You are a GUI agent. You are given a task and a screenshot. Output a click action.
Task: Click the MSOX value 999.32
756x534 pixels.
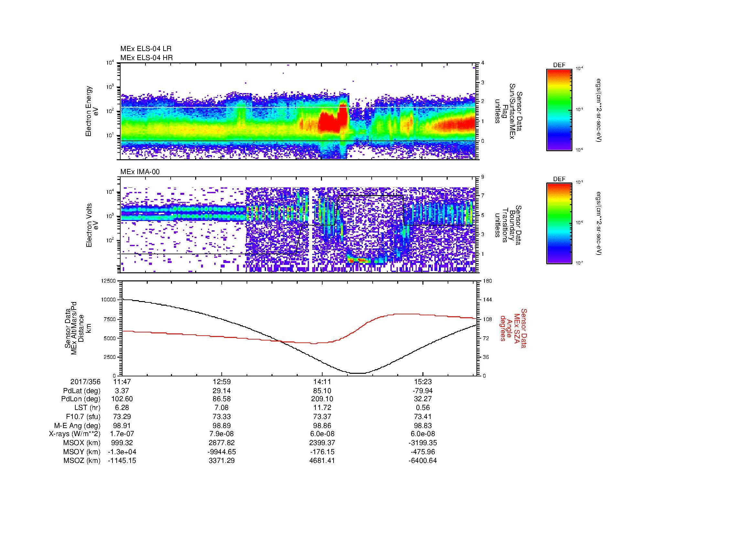coord(122,443)
